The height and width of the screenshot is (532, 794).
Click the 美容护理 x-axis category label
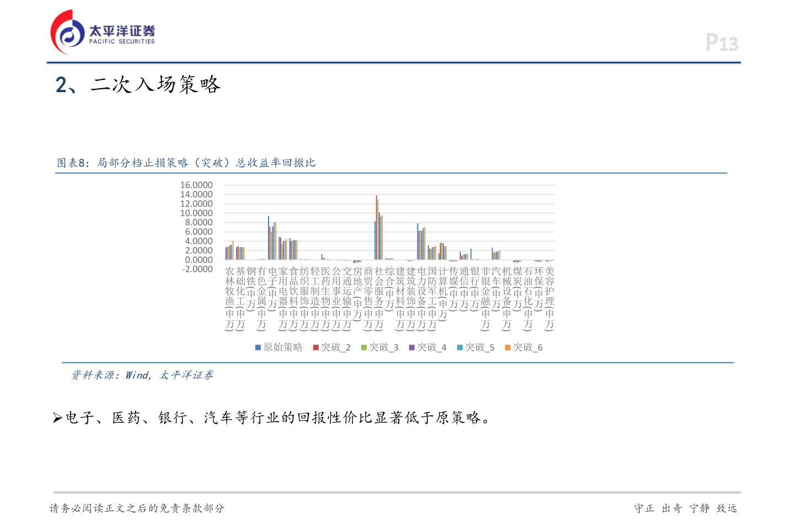pos(549,298)
